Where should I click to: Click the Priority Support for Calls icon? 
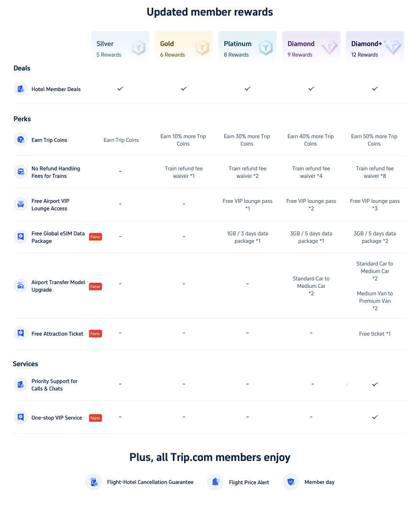21,384
